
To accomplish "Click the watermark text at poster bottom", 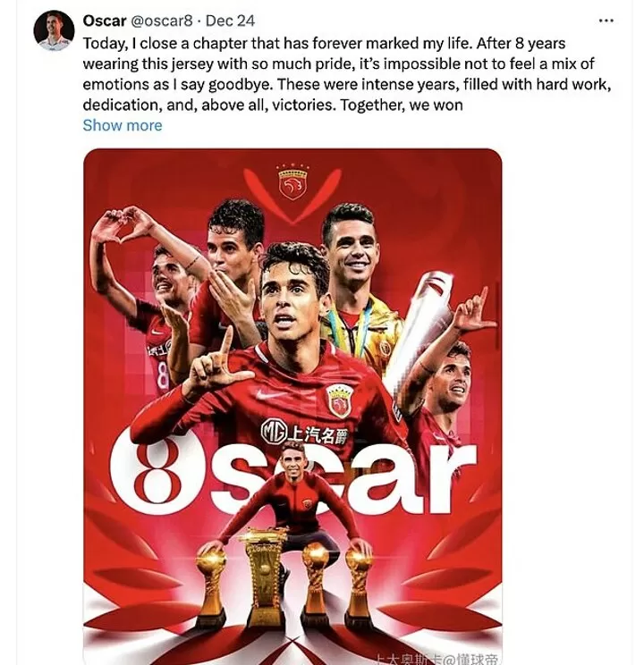I will pos(436,659).
